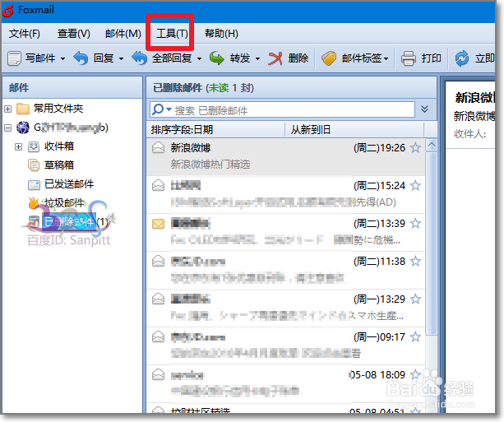Image resolution: width=504 pixels, height=422 pixels.
Task: Select the 已删除邮件 folder
Action: 69,221
